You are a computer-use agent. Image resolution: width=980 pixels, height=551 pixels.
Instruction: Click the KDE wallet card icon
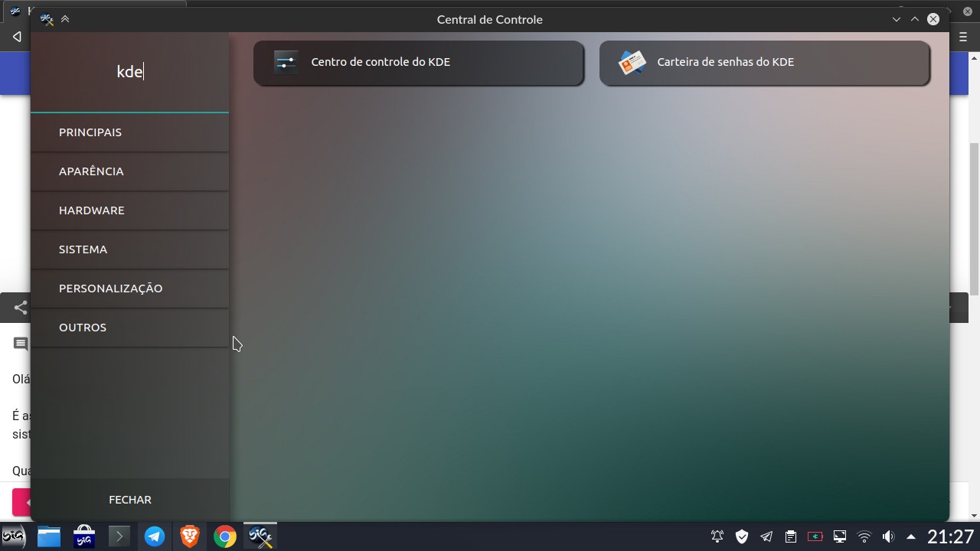632,62
